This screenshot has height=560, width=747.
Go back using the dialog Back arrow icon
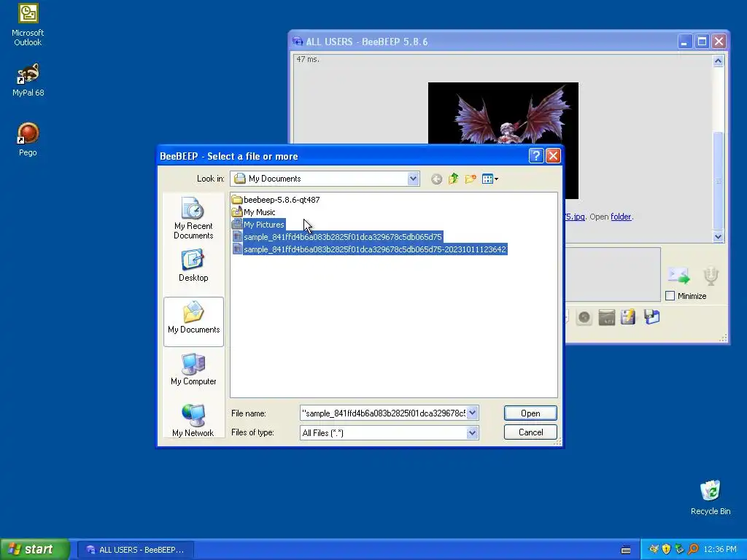[436, 179]
